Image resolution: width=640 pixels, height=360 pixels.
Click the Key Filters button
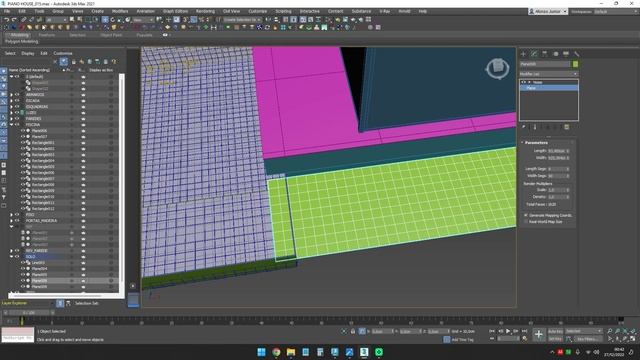tap(587, 339)
